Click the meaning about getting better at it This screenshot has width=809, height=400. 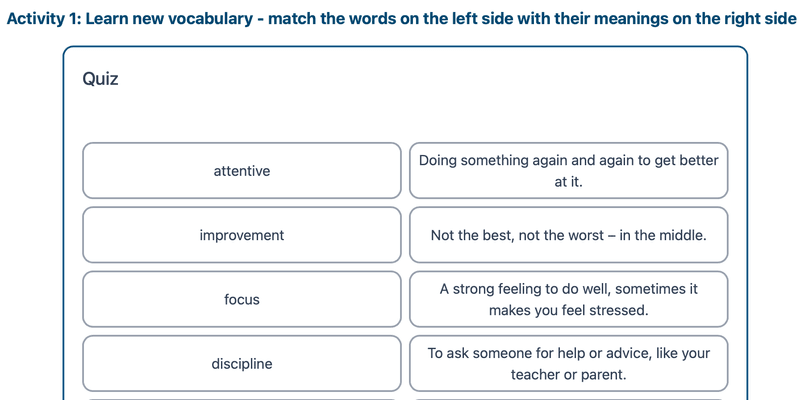click(568, 171)
